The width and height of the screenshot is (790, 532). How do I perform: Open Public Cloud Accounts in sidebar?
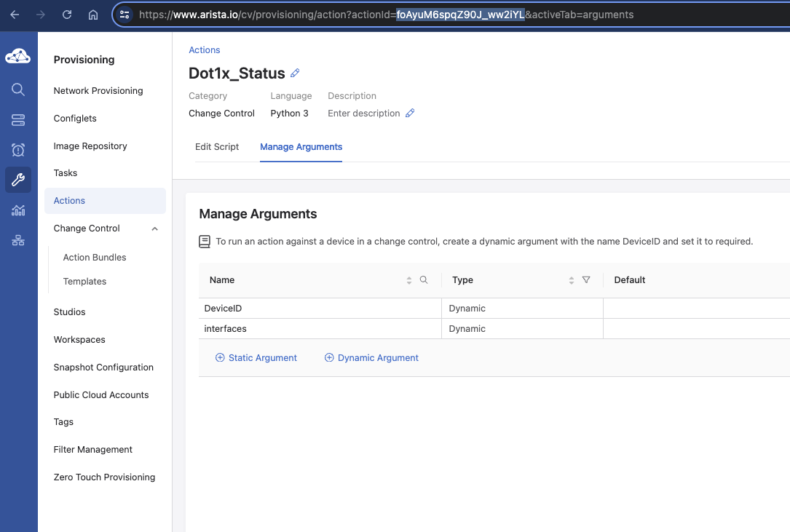tap(101, 395)
